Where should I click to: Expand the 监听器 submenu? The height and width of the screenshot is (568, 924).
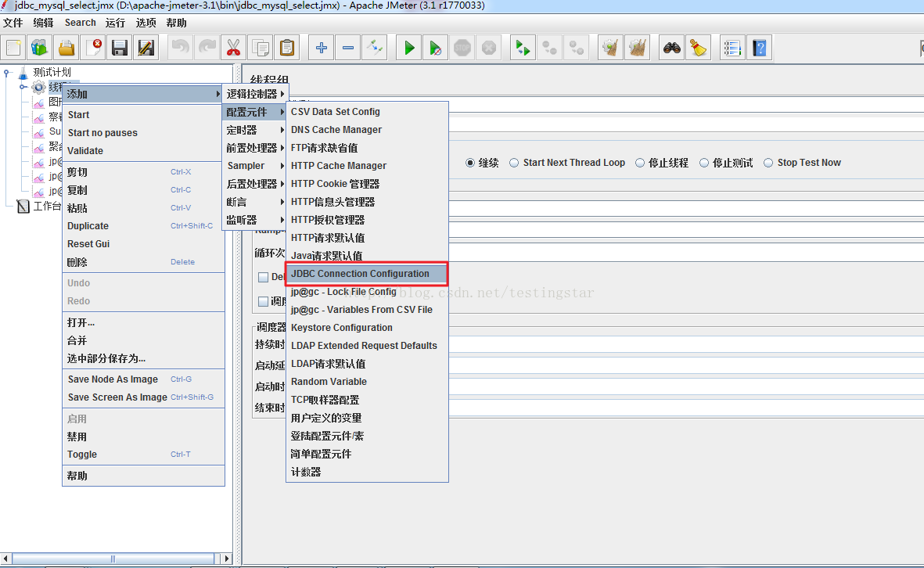[x=254, y=220]
